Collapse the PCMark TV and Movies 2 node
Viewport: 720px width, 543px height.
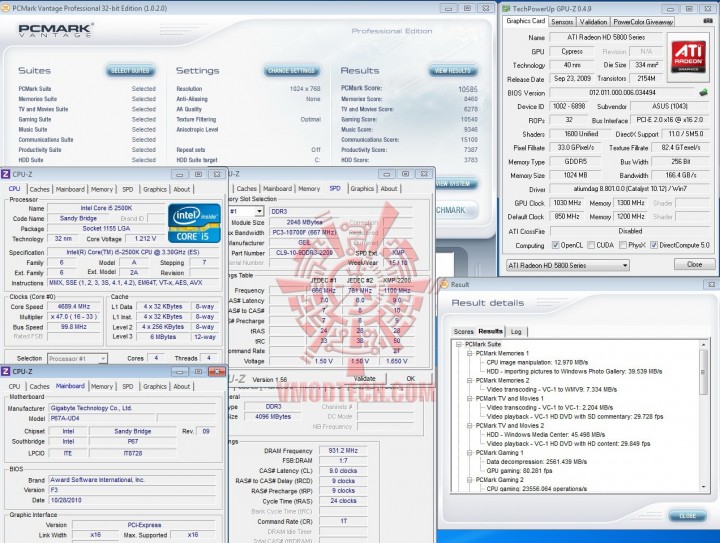[x=469, y=425]
